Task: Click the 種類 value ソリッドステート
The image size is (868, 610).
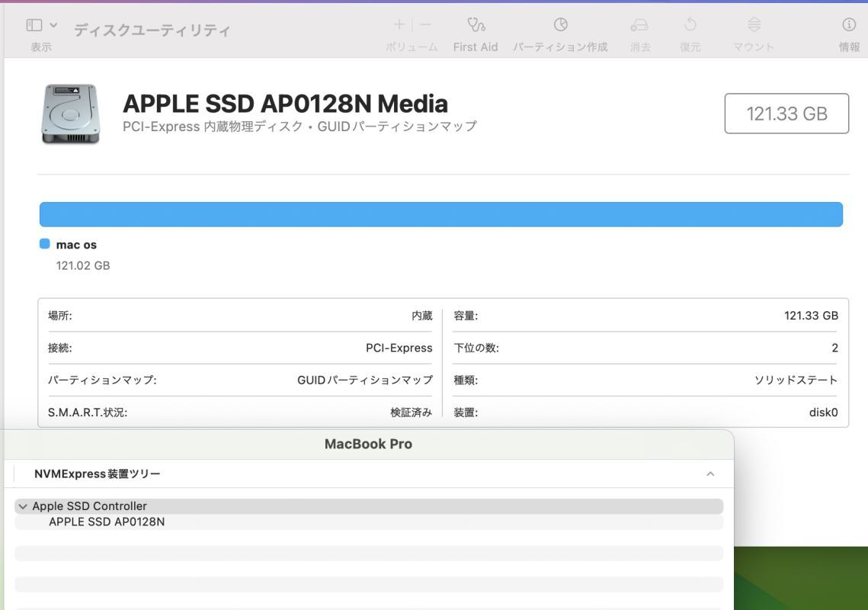Action: pyautogui.click(x=796, y=380)
